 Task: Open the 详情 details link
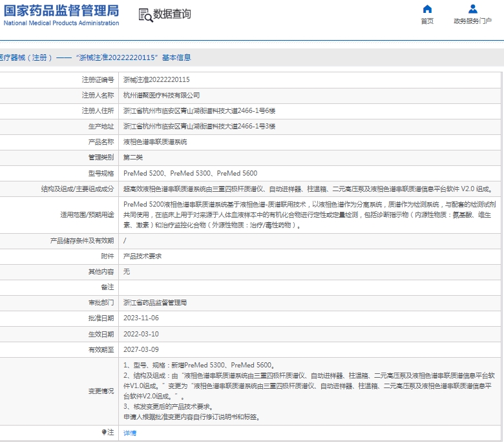(130, 433)
